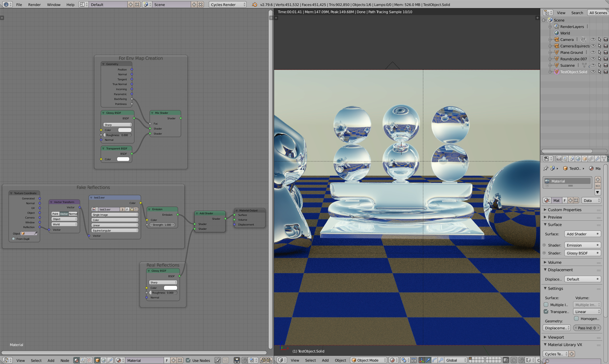Open the render engine dropdown Cycles Render
Screen dimensions: 609x364
(x=228, y=4)
